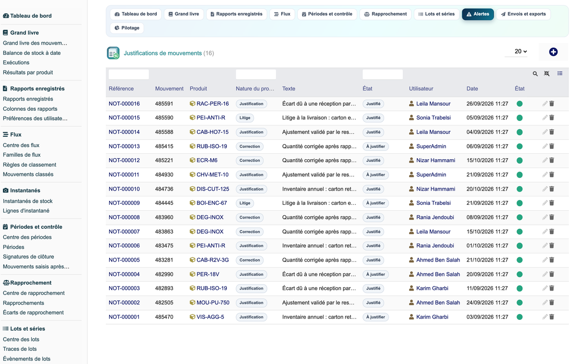Delete row NOT-000003 with trash icon
Screen dimensions: 588x364
(552, 289)
